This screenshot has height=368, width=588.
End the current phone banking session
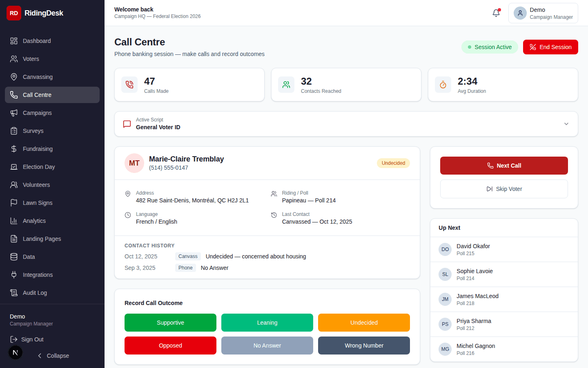click(550, 47)
